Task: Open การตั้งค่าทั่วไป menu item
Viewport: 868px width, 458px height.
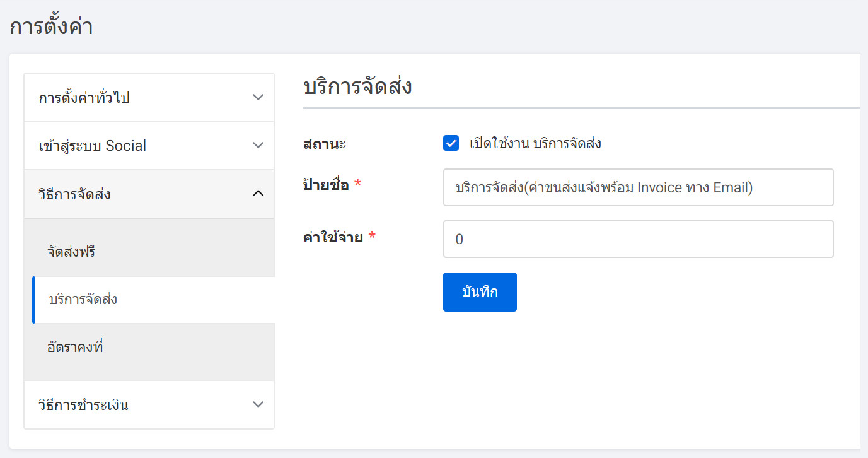Action: point(149,98)
